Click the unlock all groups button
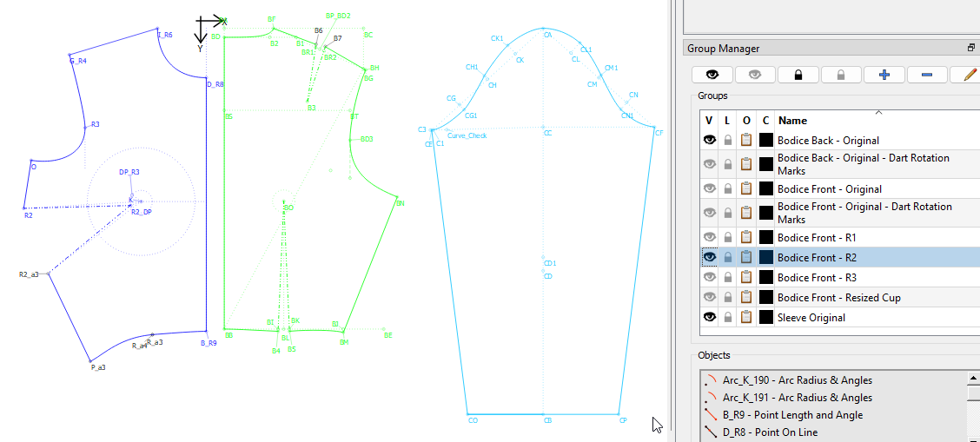The width and height of the screenshot is (980, 442). pyautogui.click(x=841, y=75)
